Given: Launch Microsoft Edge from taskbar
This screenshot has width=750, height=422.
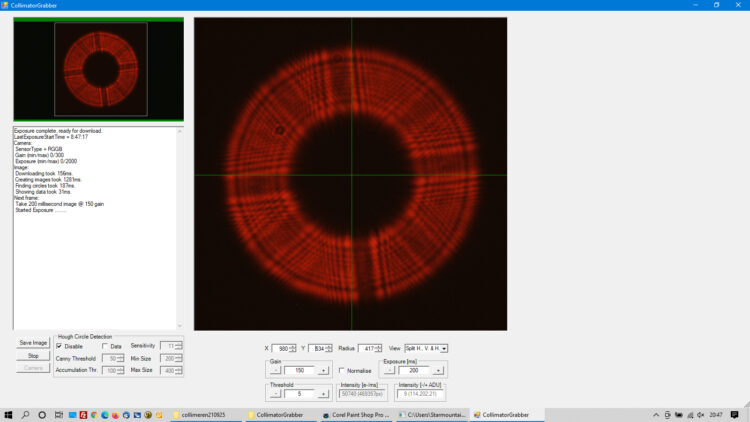Looking at the screenshot, I should click(x=105, y=415).
